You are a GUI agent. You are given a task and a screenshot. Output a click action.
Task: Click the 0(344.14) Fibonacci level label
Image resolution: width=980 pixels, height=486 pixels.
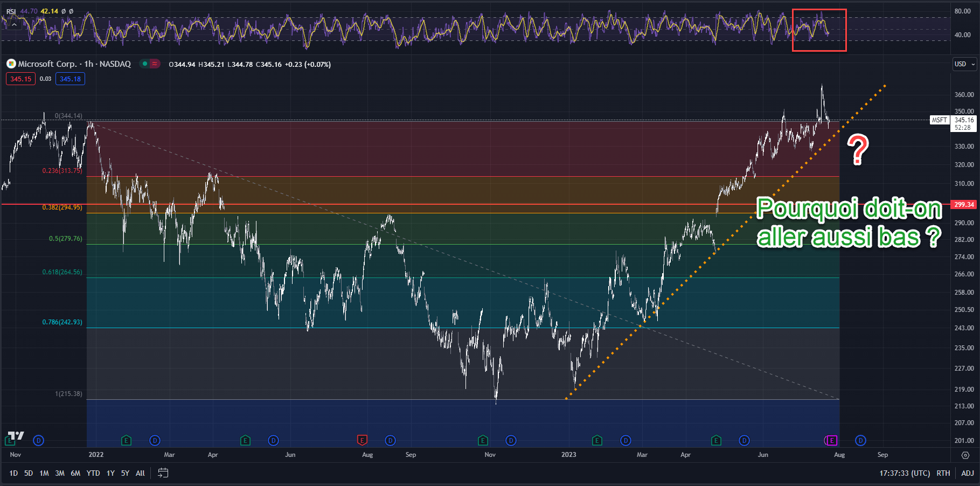[x=69, y=116]
